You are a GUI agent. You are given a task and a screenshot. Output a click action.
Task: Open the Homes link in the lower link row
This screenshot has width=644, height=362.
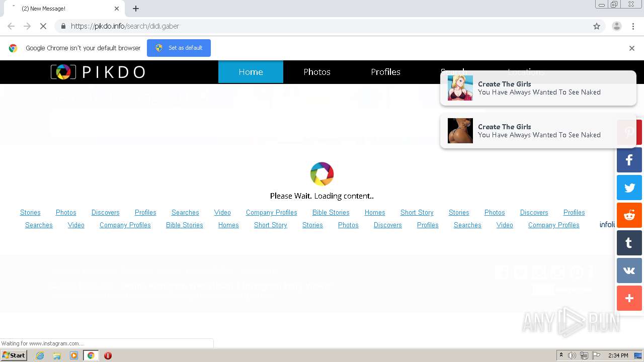[228, 225]
